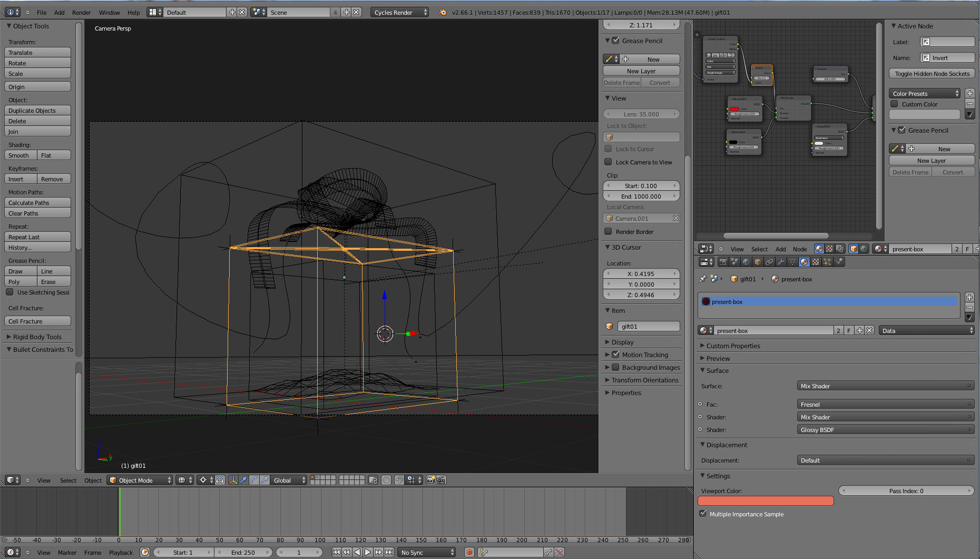The height and width of the screenshot is (559, 980).
Task: Open the Object Mode dropdown
Action: tap(140, 480)
